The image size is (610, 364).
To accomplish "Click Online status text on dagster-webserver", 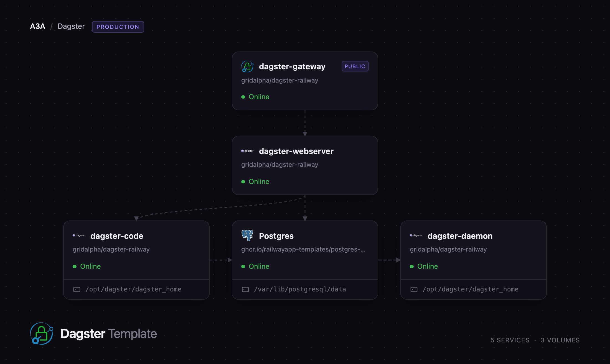I will coord(259,182).
